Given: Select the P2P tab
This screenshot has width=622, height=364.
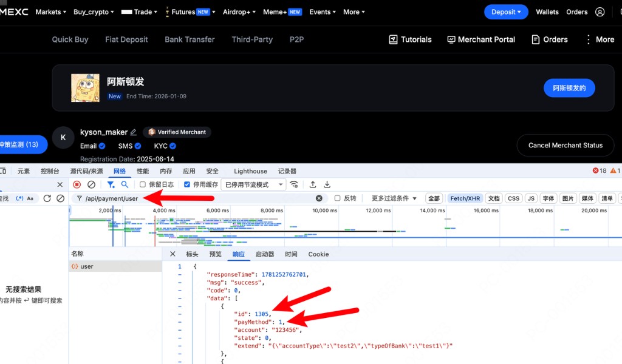Looking at the screenshot, I should click(x=296, y=39).
